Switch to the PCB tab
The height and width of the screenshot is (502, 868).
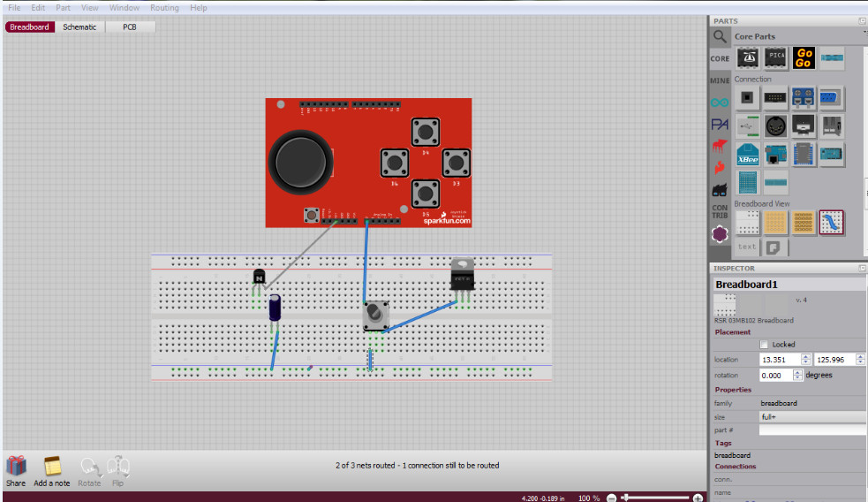coord(130,27)
